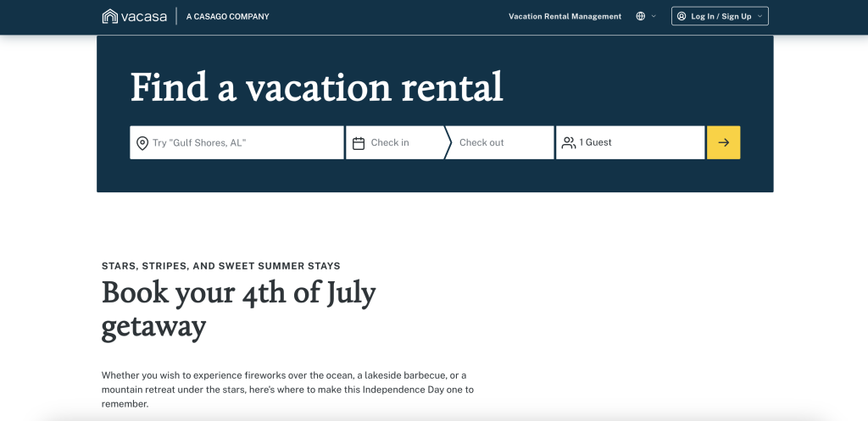The image size is (868, 421).
Task: Click the Log In / Sign Up button
Action: (x=720, y=16)
